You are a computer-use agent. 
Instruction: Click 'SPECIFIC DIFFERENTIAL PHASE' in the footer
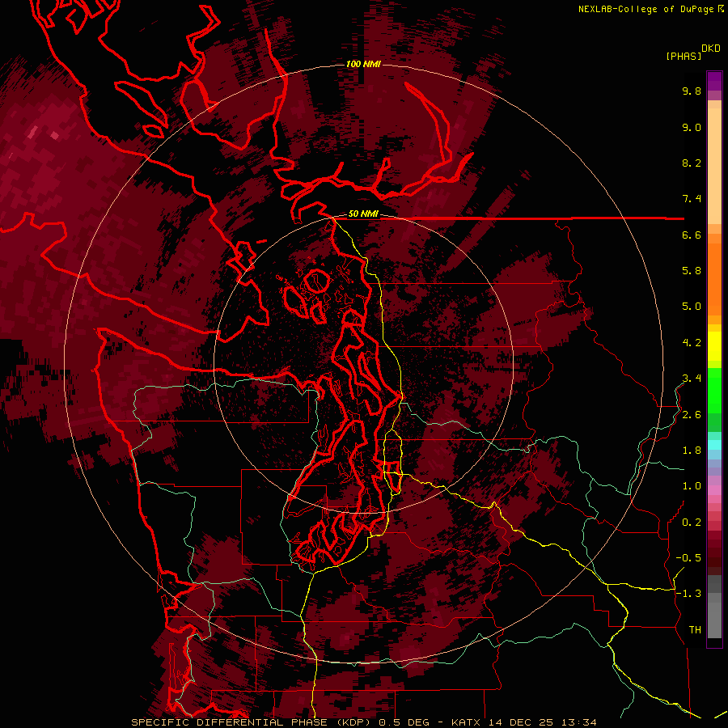230,722
